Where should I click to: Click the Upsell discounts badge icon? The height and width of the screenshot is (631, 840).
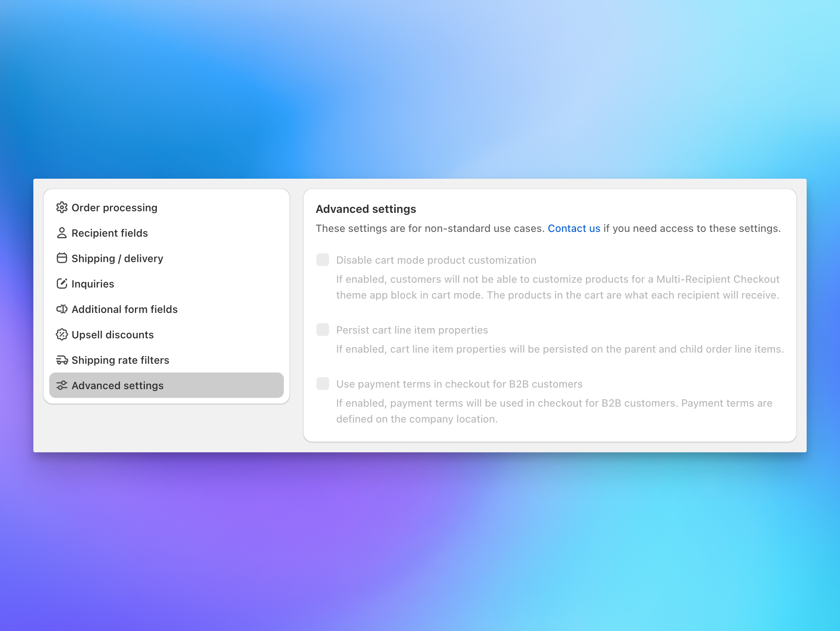(62, 334)
